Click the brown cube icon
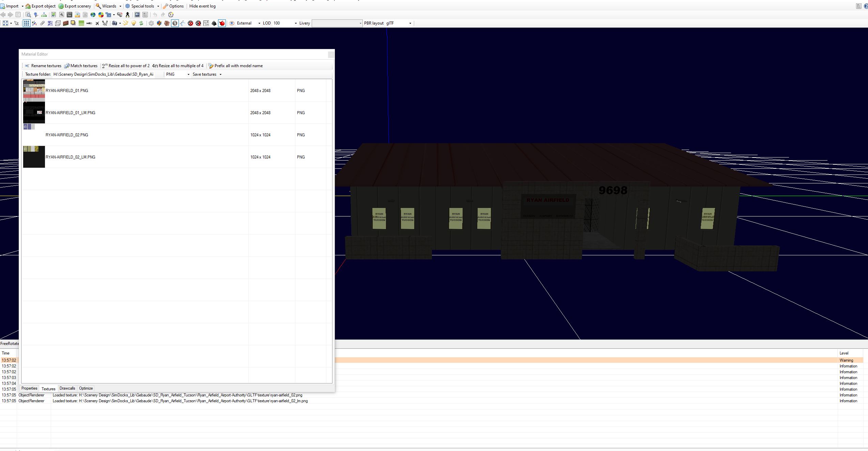Viewport: 868px width, 451px height. pyautogui.click(x=167, y=23)
